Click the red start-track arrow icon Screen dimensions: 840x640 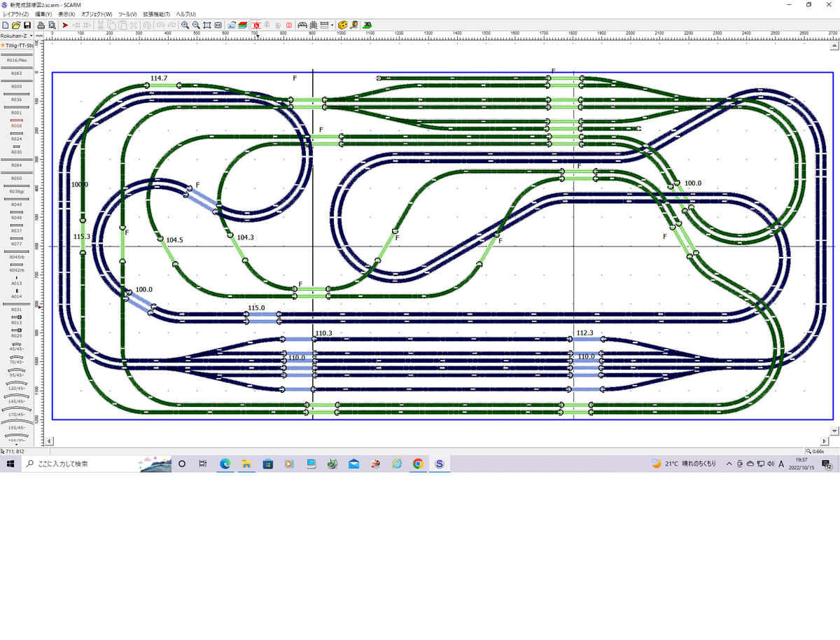(65, 25)
